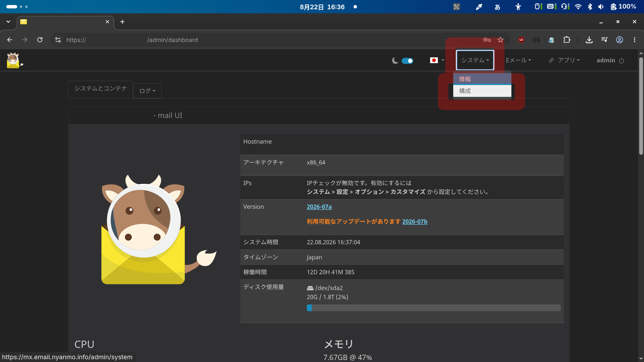Open the Extensions puzzle menu
Image resolution: width=644 pixels, height=362 pixels.
[x=567, y=40]
